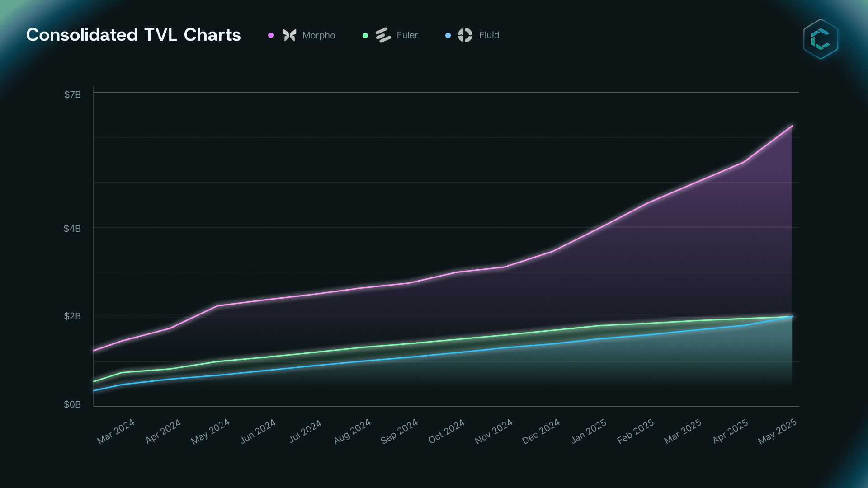Click the Consolidated TVL Charts title
Screen dimensions: 868x488
(133, 35)
